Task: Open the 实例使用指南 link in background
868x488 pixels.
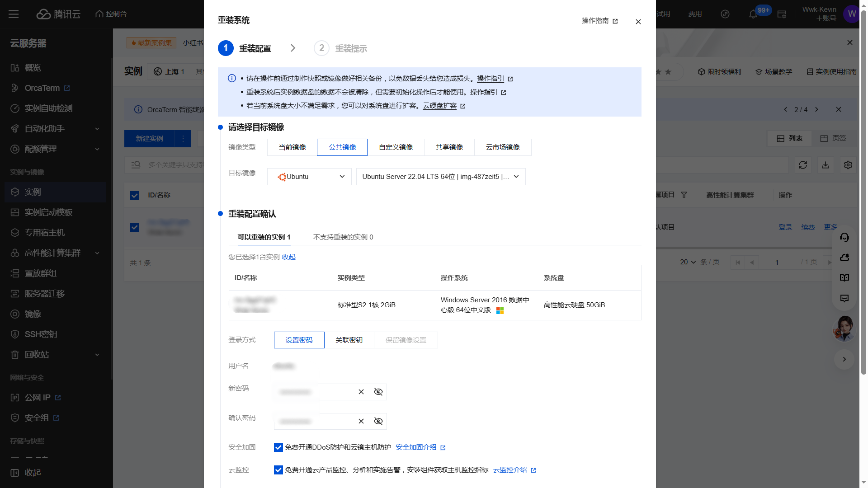Action: [x=832, y=72]
